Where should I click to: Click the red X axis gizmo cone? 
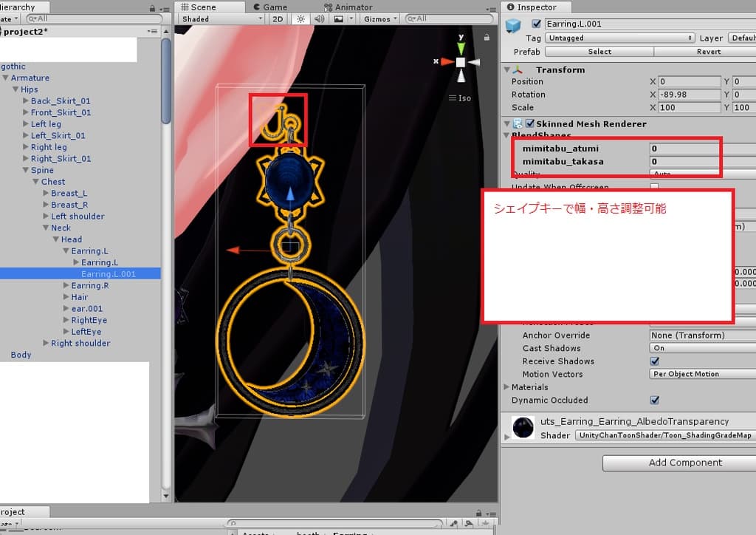446,62
